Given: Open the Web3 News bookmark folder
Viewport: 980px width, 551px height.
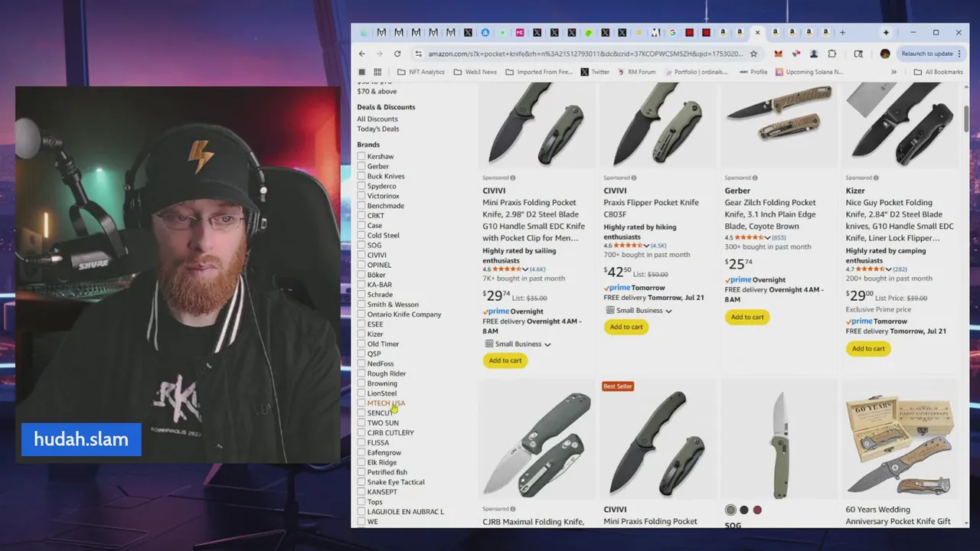Looking at the screenshot, I should click(475, 72).
